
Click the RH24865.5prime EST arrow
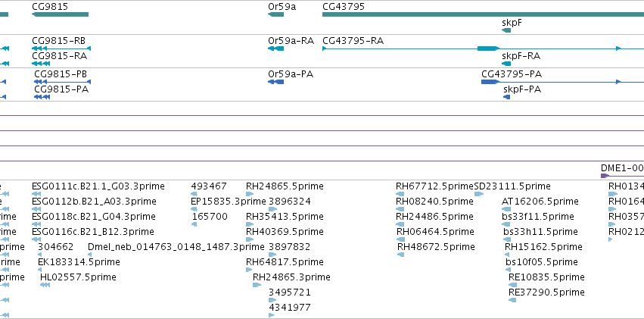tap(250, 194)
